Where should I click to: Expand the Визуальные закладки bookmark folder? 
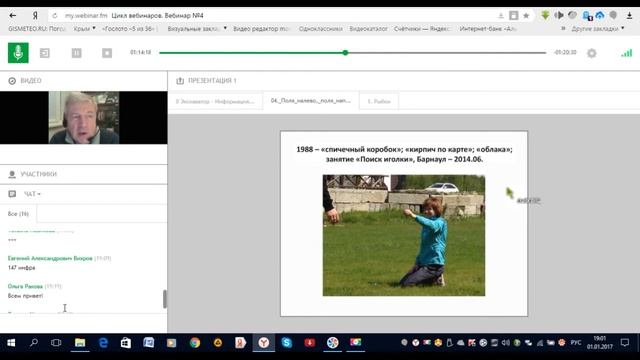click(197, 29)
